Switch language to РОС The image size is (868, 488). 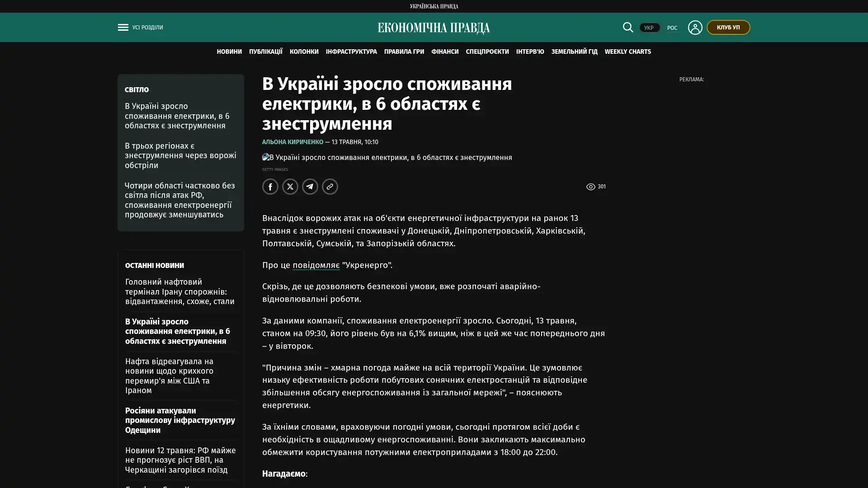pos(672,28)
